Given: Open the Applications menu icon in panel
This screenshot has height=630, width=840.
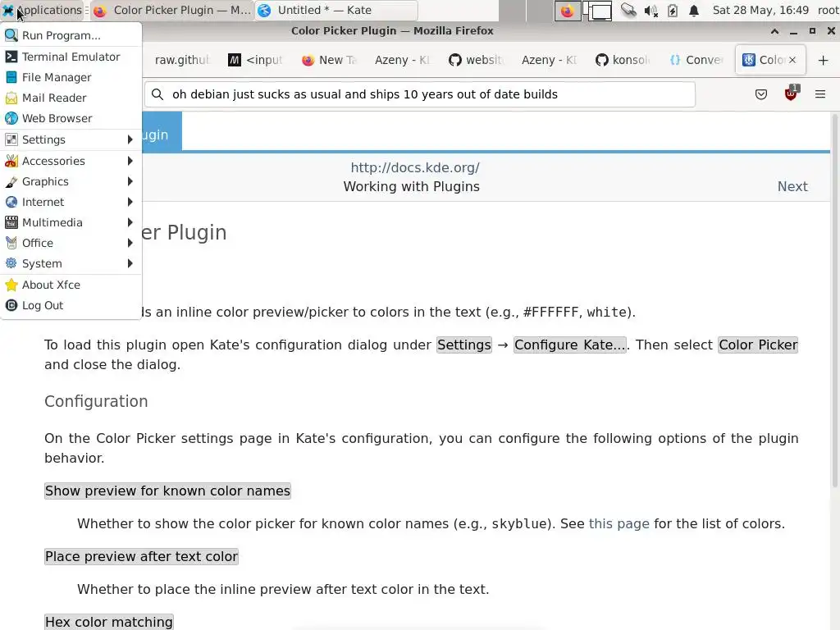Looking at the screenshot, I should (9, 10).
